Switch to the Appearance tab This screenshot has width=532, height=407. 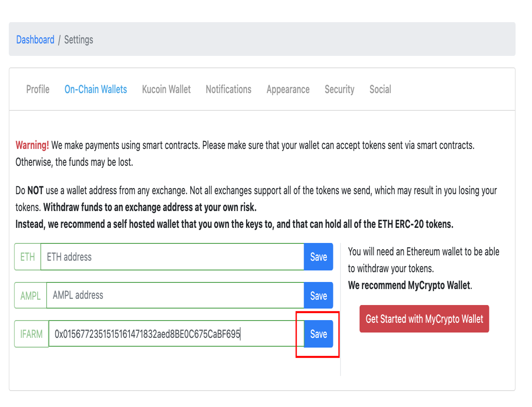(288, 89)
